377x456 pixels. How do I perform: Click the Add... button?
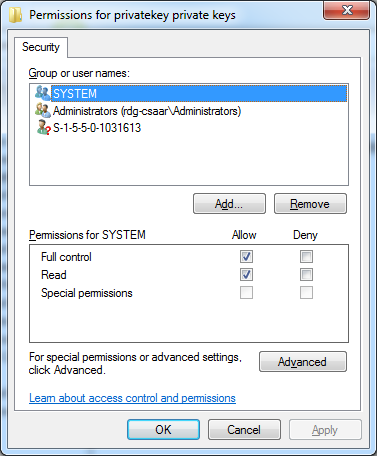pos(229,203)
